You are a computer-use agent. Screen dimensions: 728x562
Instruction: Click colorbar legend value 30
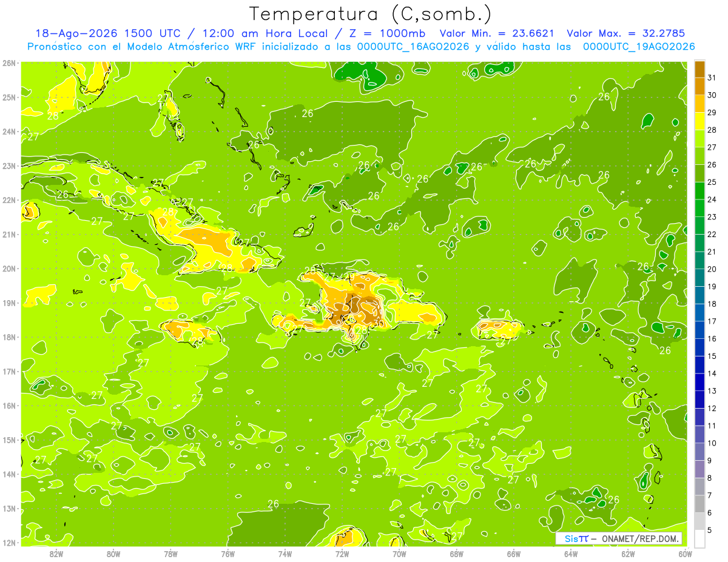pos(712,95)
